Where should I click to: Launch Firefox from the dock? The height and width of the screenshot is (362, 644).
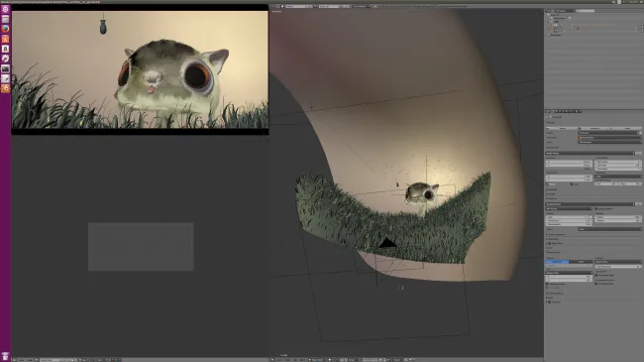tap(5, 29)
